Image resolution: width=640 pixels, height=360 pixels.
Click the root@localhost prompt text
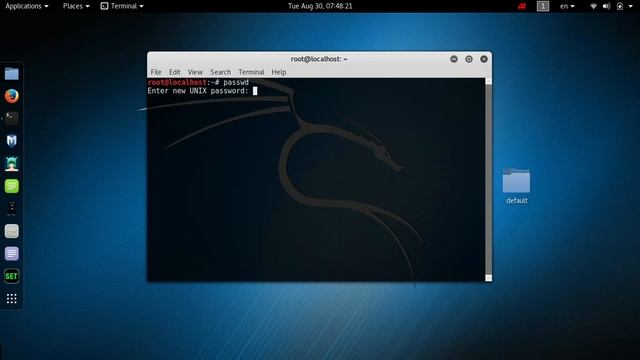tap(177, 82)
